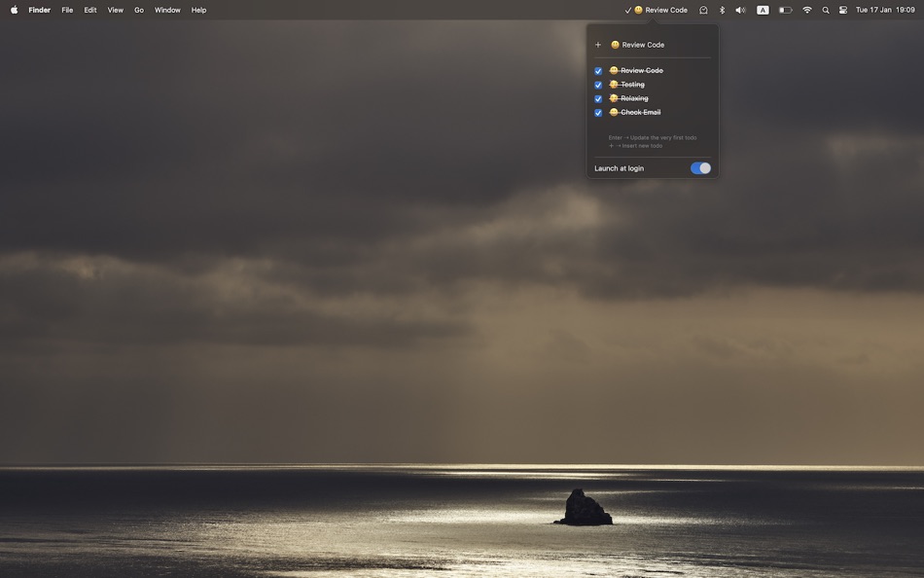Open the View menu

pyautogui.click(x=116, y=10)
